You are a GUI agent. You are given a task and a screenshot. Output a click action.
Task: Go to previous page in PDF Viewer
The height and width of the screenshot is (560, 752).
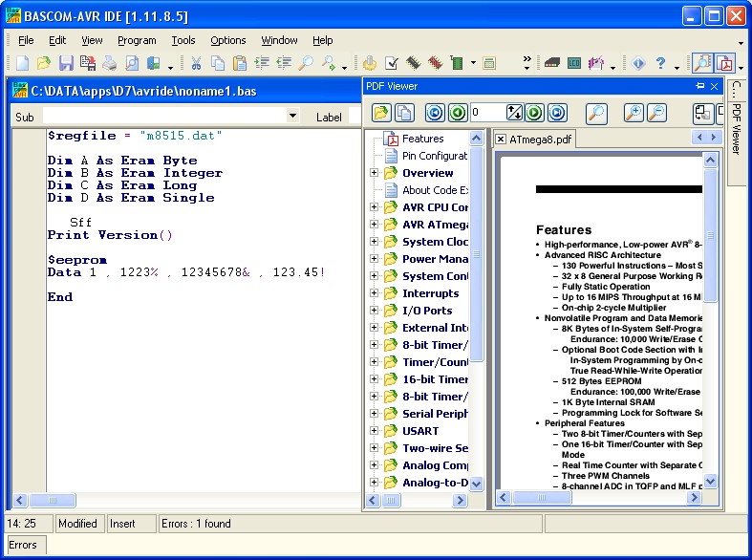point(458,113)
